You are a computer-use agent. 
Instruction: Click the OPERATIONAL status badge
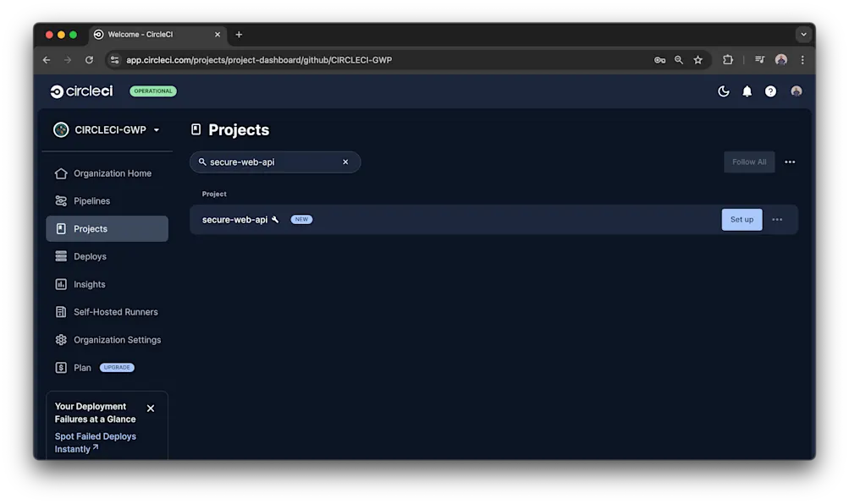point(152,90)
